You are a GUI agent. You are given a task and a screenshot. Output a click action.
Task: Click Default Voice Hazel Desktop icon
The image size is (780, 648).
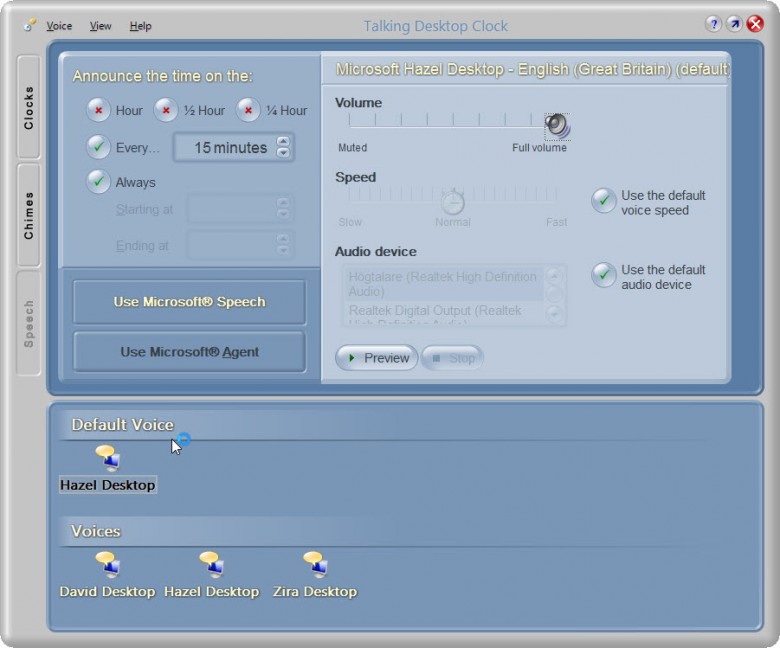point(108,458)
